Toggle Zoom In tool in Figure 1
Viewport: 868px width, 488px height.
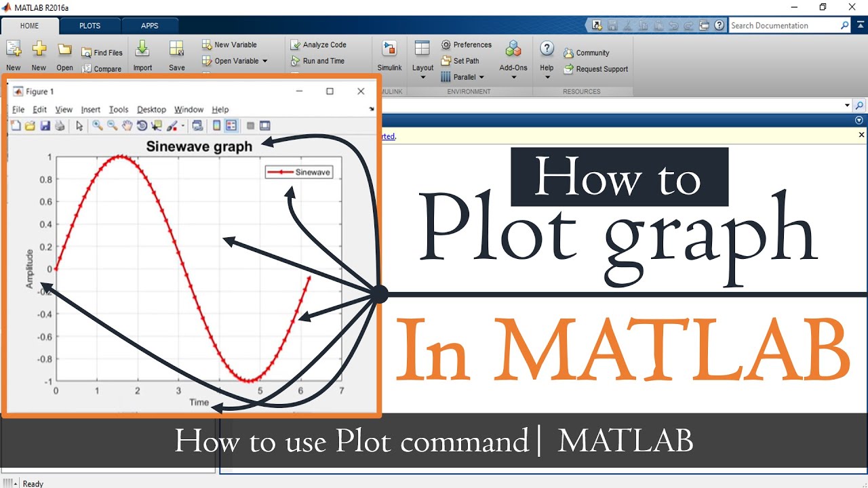(97, 125)
